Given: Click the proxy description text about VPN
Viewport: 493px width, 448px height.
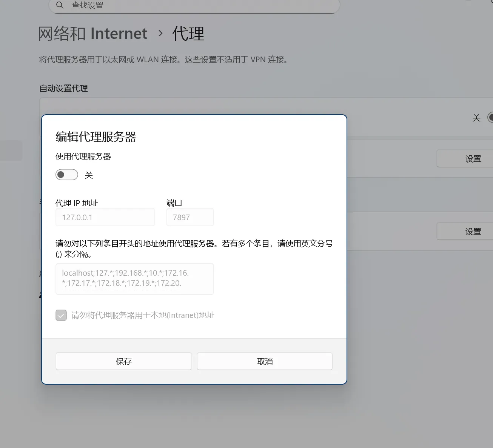Looking at the screenshot, I should pyautogui.click(x=163, y=60).
